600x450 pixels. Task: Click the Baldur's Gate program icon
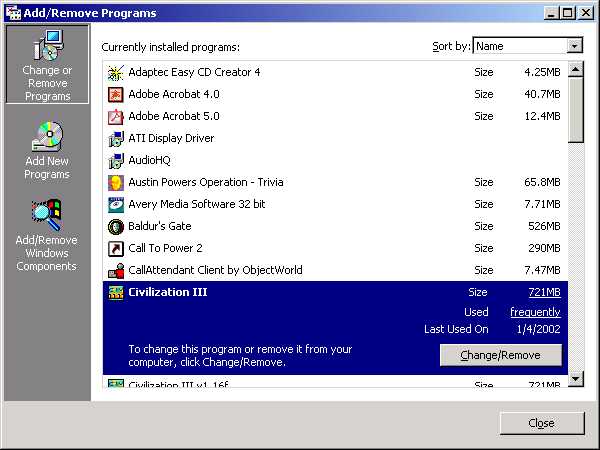coord(115,226)
